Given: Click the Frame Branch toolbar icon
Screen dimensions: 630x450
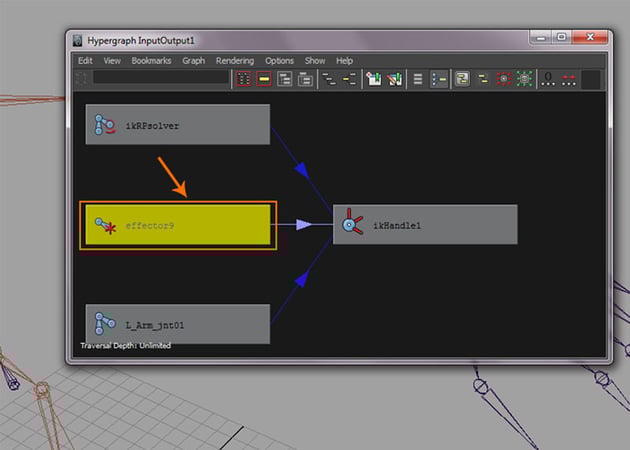Looking at the screenshot, I should coord(306,78).
